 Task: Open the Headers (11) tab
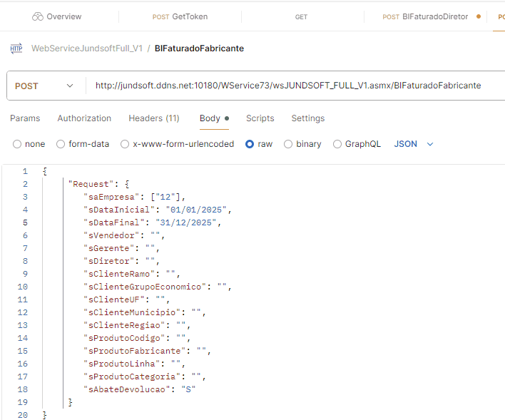pos(153,118)
